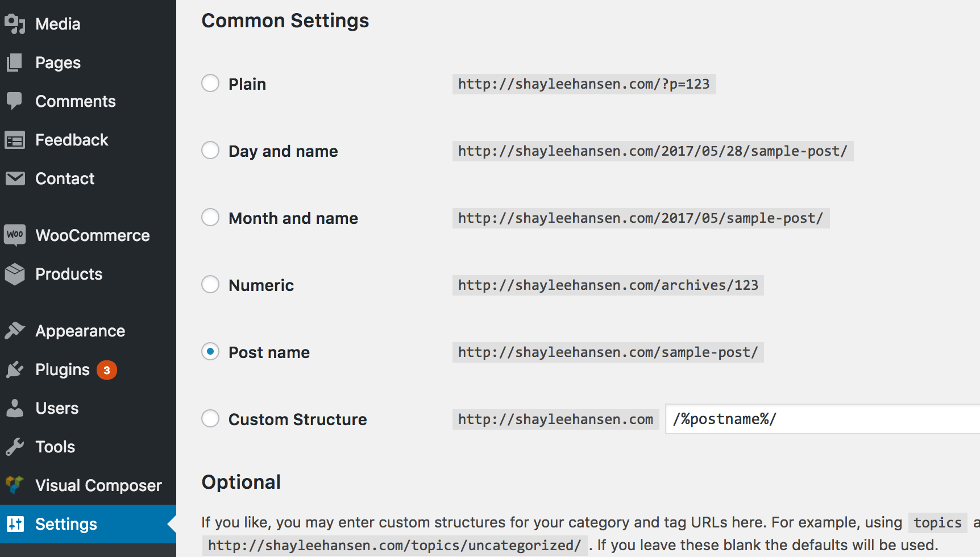The width and height of the screenshot is (980, 557).
Task: Click the Visual Composer logo icon
Action: [15, 485]
